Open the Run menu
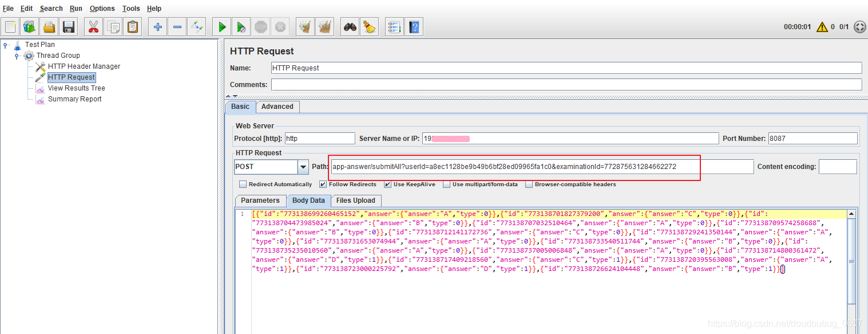This screenshot has width=868, height=334. click(76, 9)
